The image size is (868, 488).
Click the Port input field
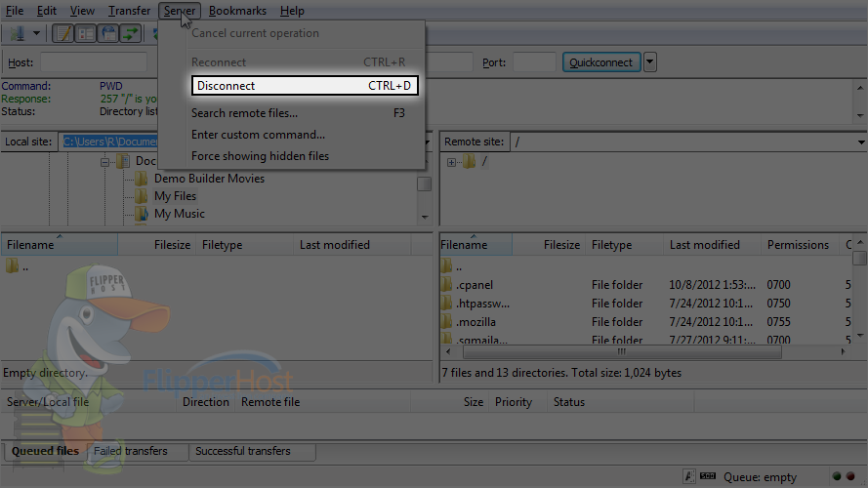click(534, 61)
